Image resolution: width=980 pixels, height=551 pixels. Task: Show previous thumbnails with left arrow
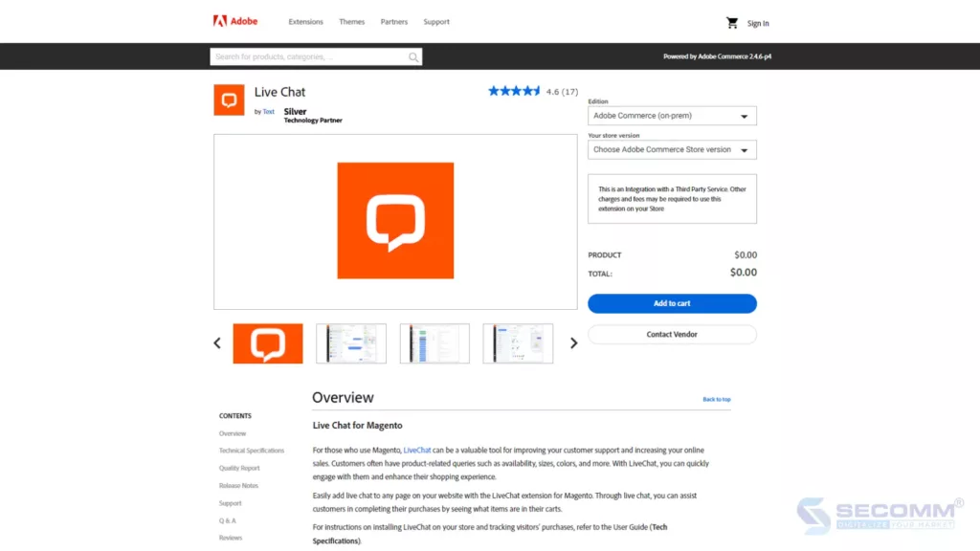click(217, 343)
